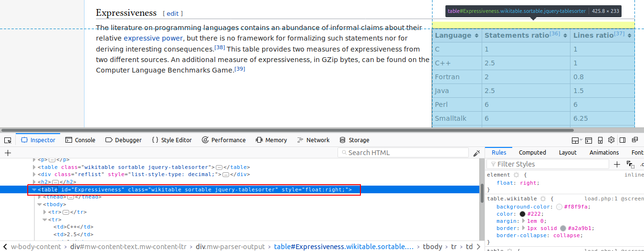
Task: Expand the thead node
Action: click(x=40, y=197)
